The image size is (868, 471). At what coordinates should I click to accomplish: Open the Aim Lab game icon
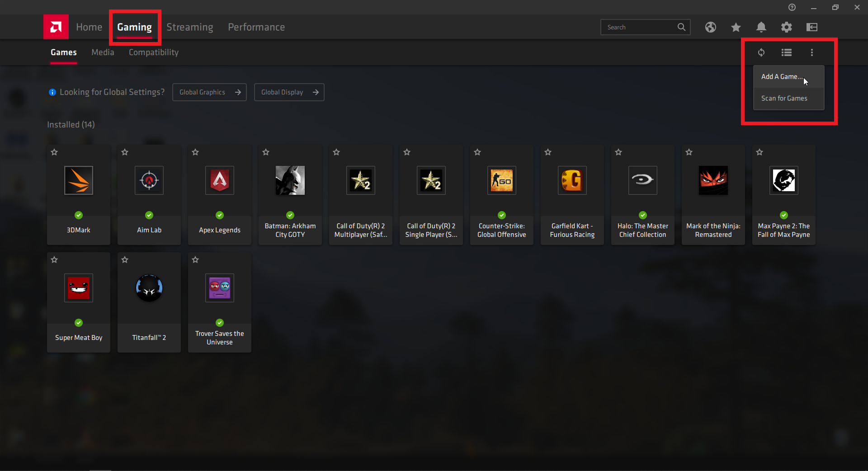point(149,180)
